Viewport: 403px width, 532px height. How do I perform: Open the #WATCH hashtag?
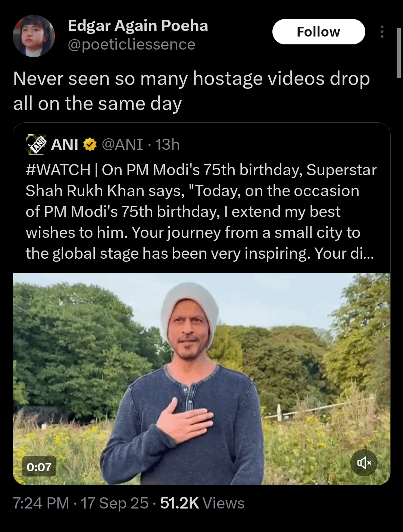coord(58,170)
